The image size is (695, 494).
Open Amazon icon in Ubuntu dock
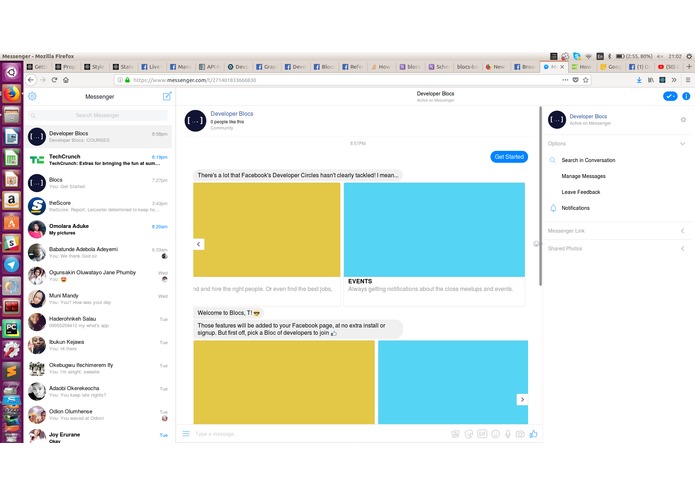pyautogui.click(x=12, y=200)
